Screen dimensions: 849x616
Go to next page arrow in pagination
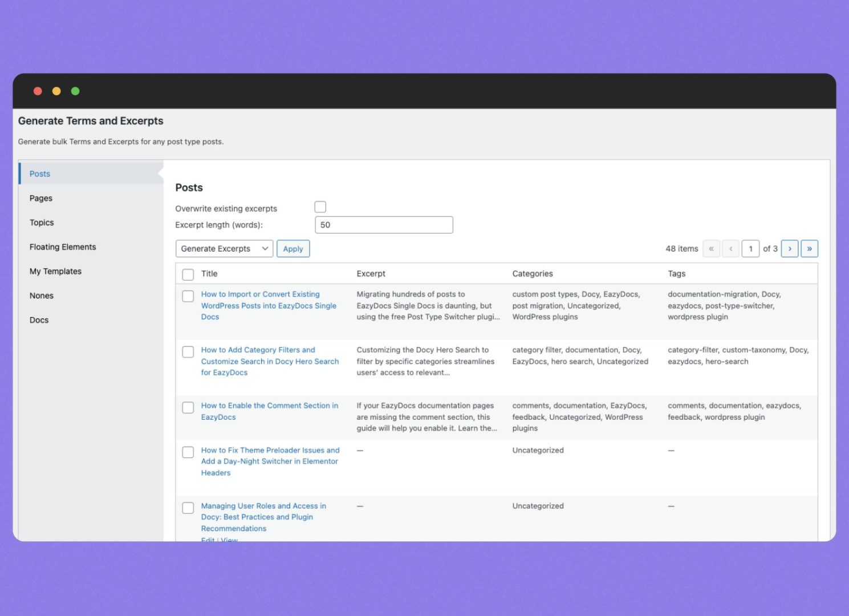(789, 249)
